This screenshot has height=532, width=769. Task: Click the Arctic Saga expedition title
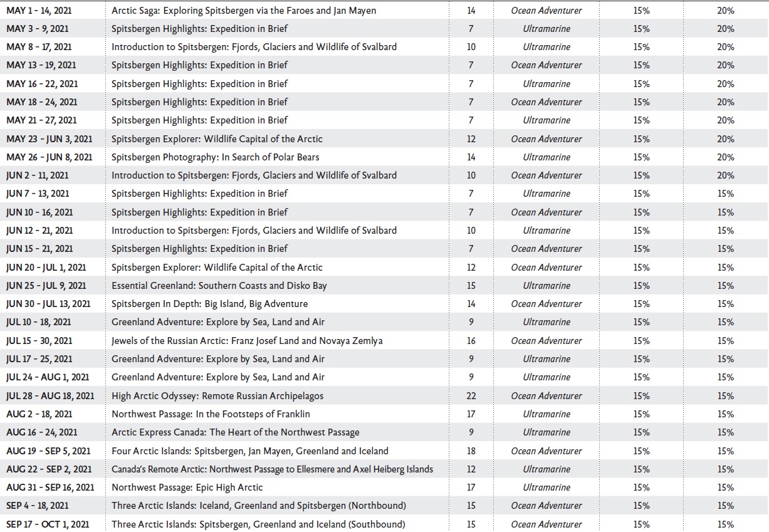coord(244,11)
